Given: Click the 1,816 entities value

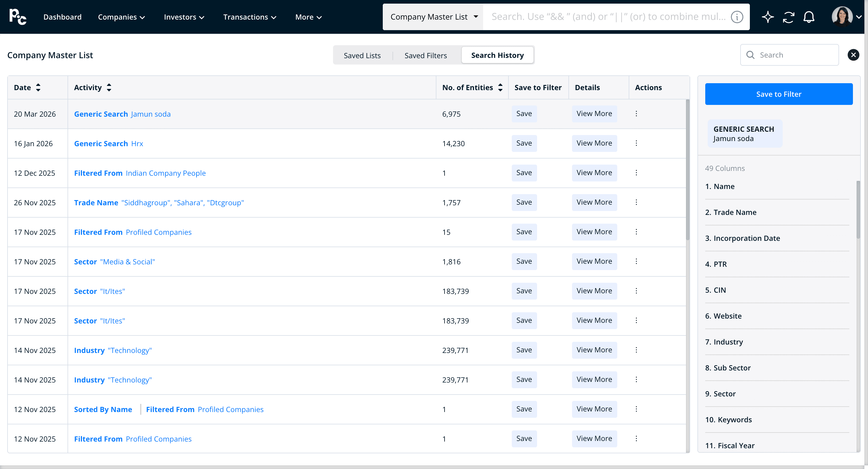Looking at the screenshot, I should (451, 262).
